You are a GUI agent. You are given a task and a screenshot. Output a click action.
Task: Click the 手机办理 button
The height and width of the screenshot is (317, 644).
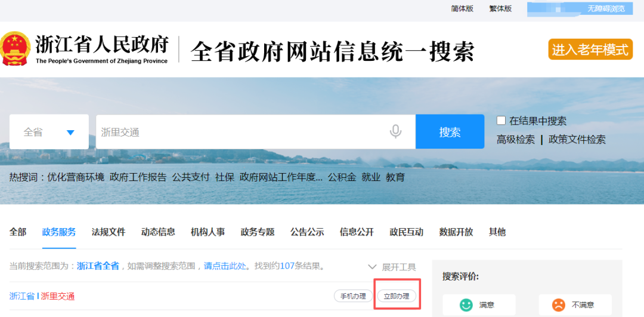(353, 296)
